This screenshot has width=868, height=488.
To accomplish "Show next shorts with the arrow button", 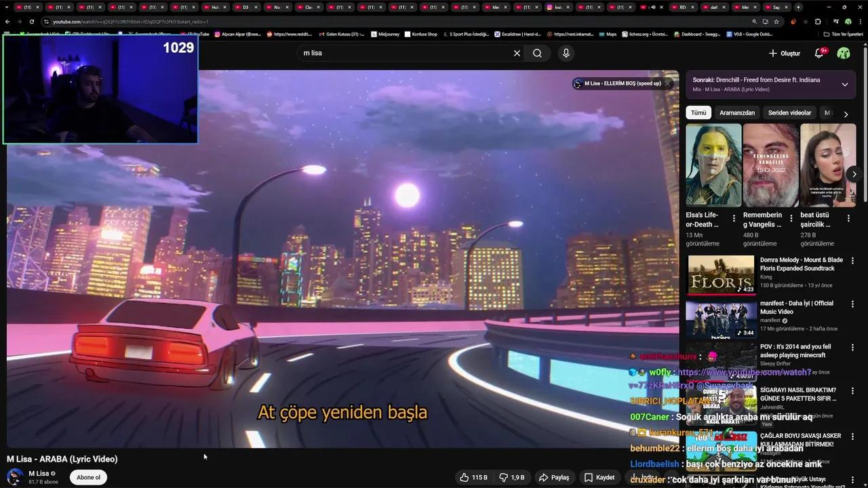I will coord(854,174).
